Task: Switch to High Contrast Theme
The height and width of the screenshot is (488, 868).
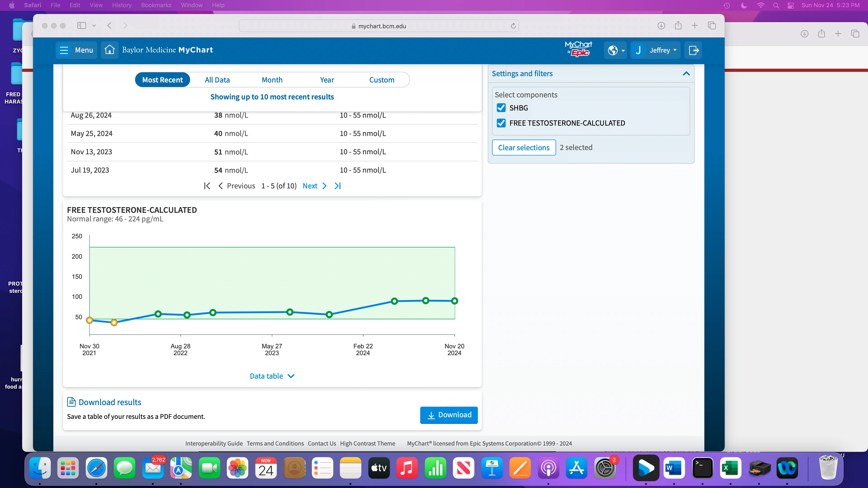Action: (367, 443)
